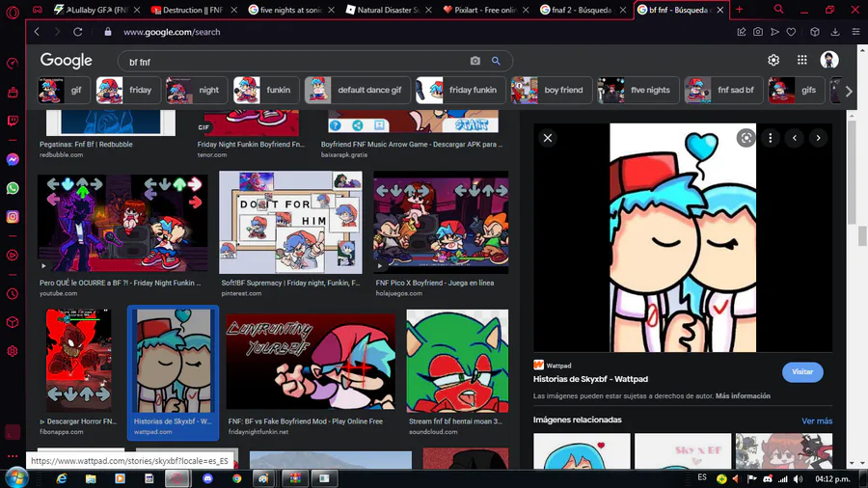This screenshot has height=488, width=868.
Task: Open Chrome from the taskbar
Action: tap(236, 478)
